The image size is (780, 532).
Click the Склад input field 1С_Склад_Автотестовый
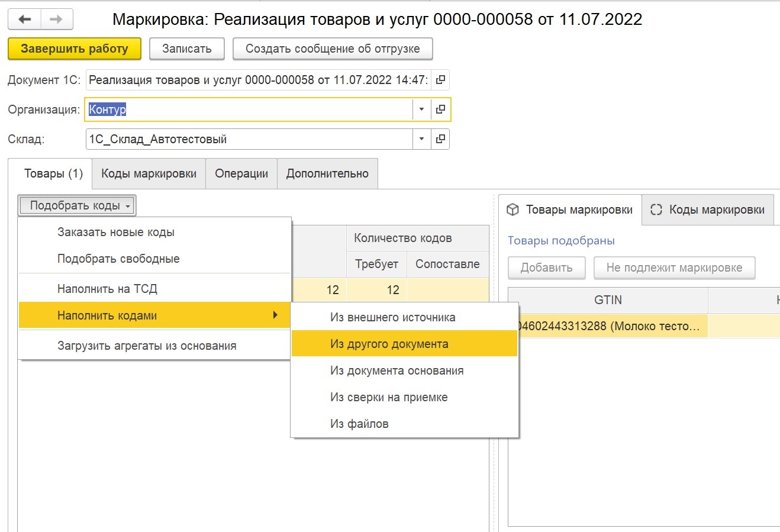click(249, 139)
